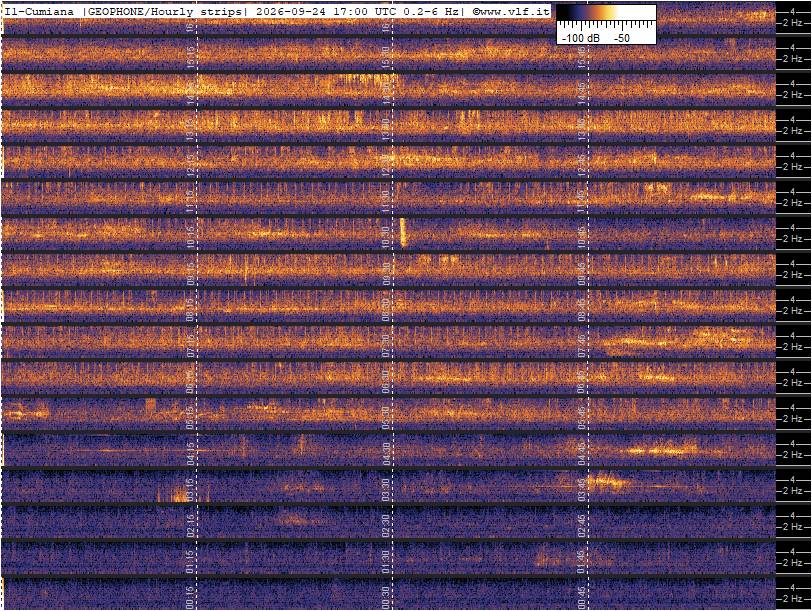This screenshot has height=611, width=812.
Task: Select the 13:30 time label
Action: coord(386,128)
